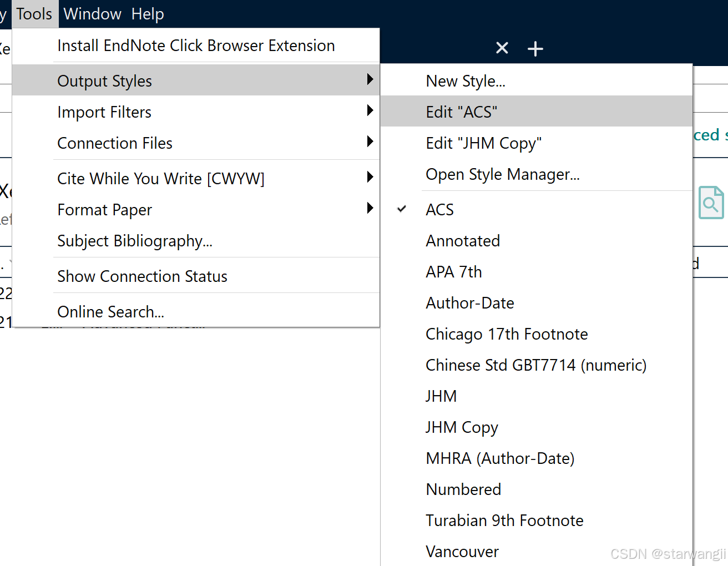The width and height of the screenshot is (728, 566).
Task: Open the Help menu
Action: 148,14
